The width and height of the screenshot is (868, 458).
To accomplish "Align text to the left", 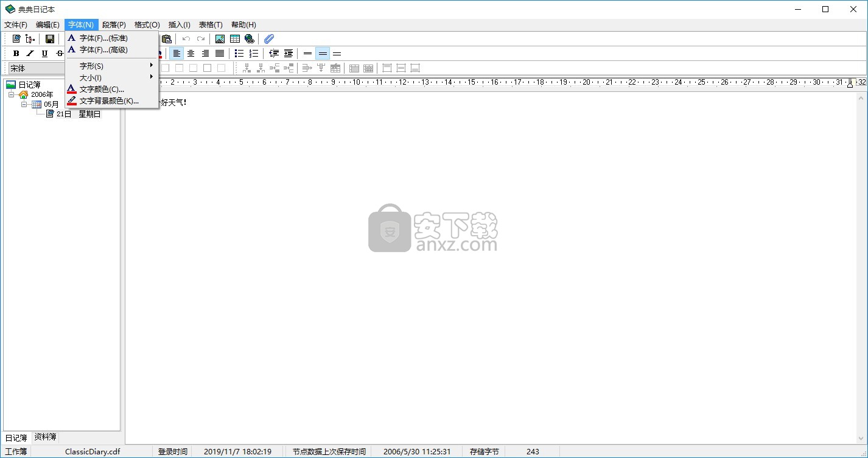I will (177, 54).
